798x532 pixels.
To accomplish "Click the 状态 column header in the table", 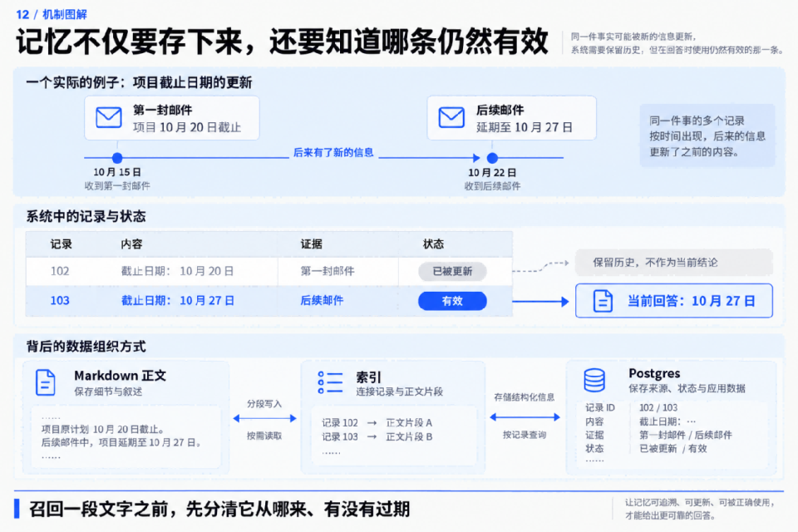I will tap(433, 244).
